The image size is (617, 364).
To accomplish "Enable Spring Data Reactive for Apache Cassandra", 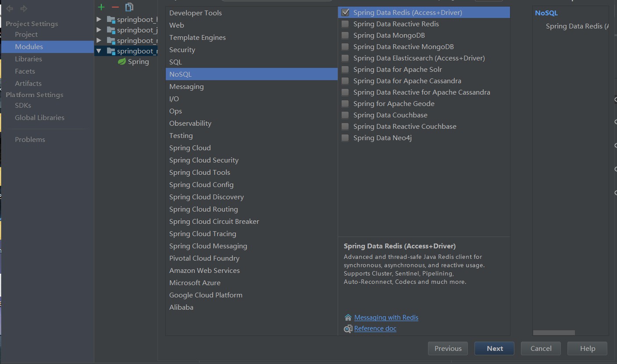I will [345, 92].
